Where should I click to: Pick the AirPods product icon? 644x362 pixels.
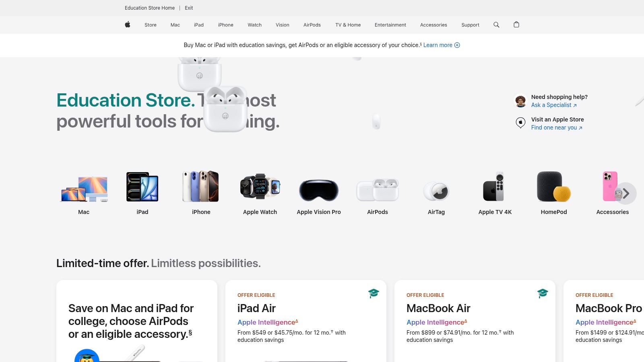tap(378, 190)
